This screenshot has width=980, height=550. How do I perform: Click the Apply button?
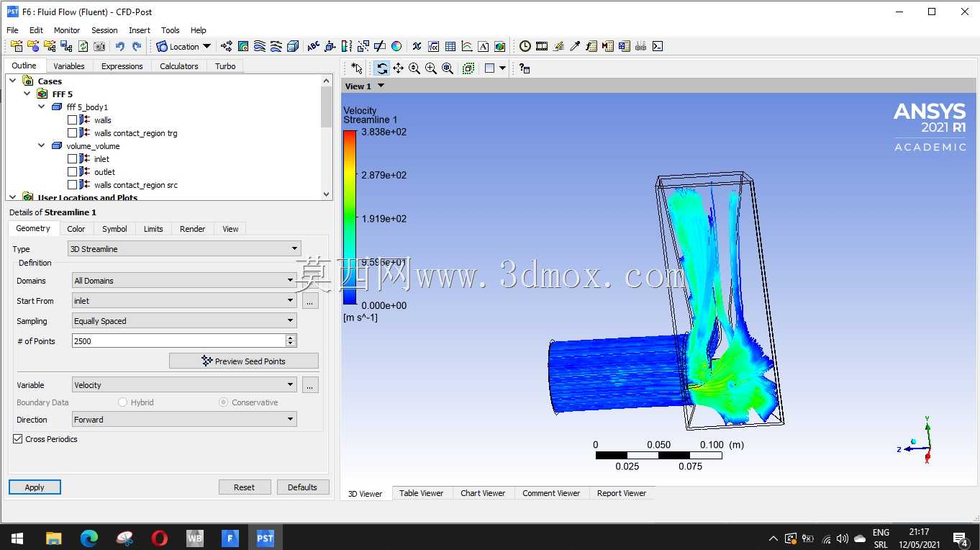35,487
